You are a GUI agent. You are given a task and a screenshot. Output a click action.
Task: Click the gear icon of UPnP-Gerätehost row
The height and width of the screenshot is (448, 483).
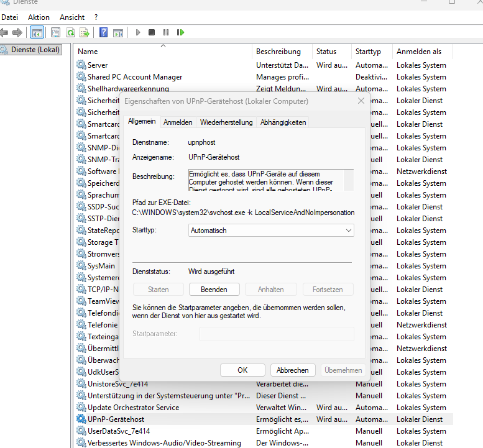81,419
